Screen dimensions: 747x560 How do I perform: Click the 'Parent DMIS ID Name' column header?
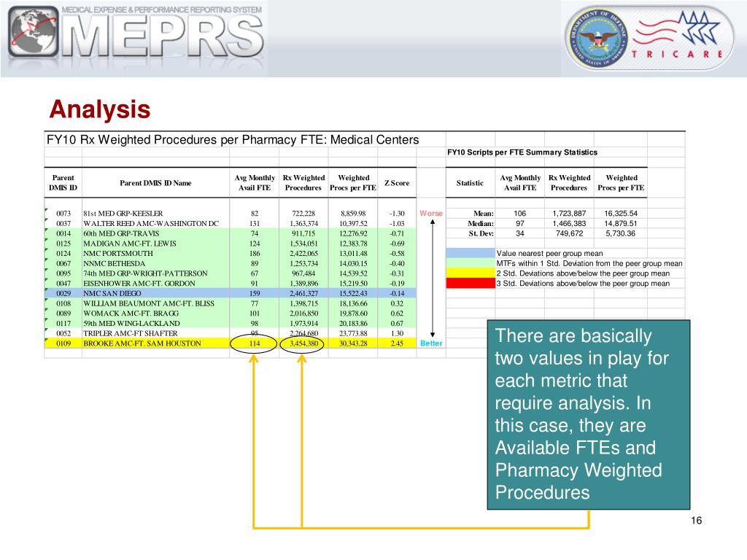point(155,183)
